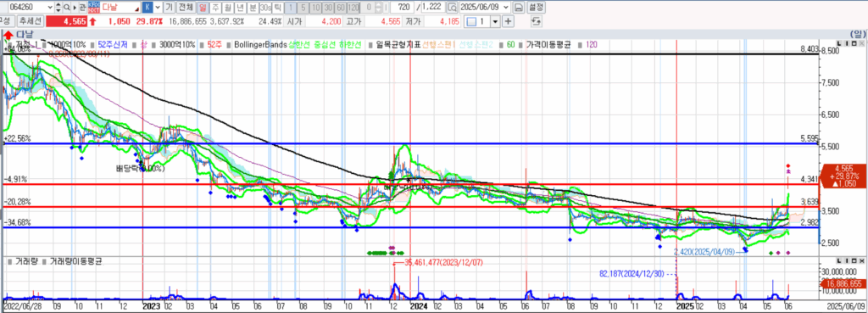Screen dimensions: 868x313
Task: Click the save chart disk icon
Action: (519, 8)
